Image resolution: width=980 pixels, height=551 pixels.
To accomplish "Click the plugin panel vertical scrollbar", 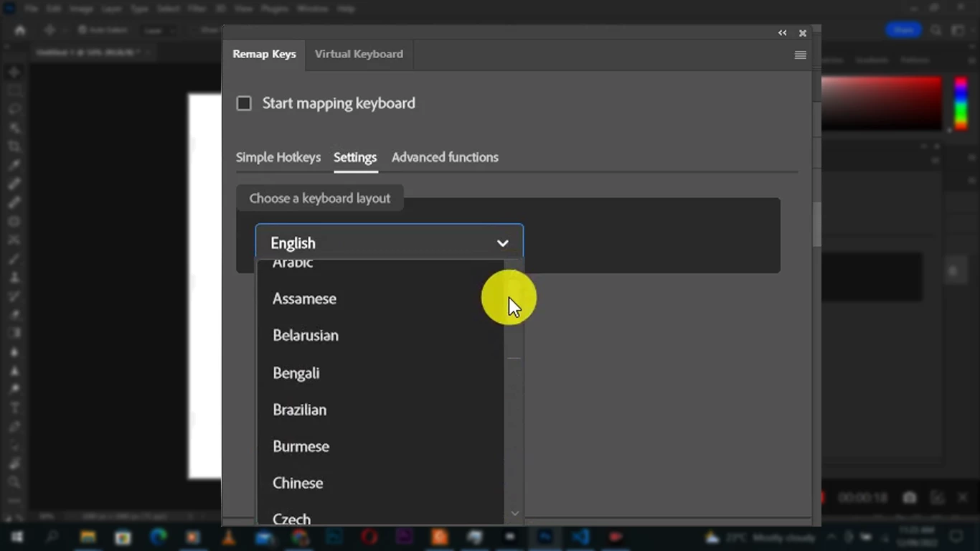I will (816, 225).
